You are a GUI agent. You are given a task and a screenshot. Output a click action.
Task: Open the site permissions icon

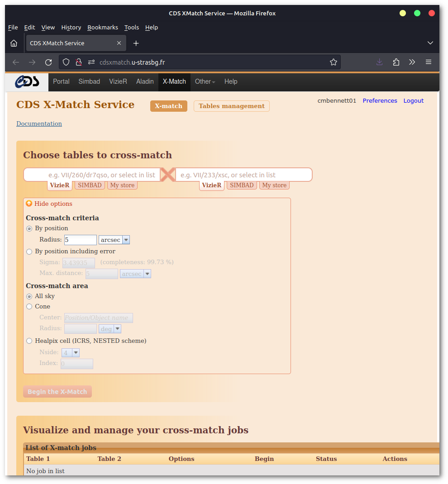pos(91,62)
